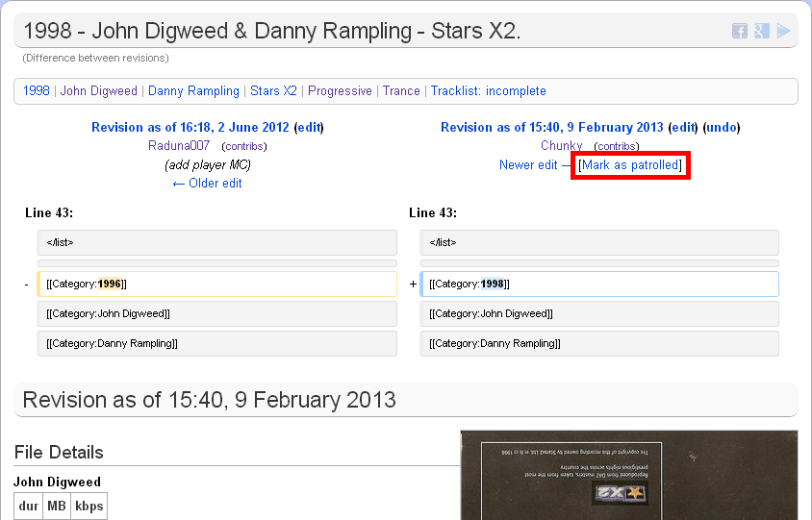The image size is (812, 520).
Task: Click the Mark as patrolled link
Action: click(x=630, y=165)
